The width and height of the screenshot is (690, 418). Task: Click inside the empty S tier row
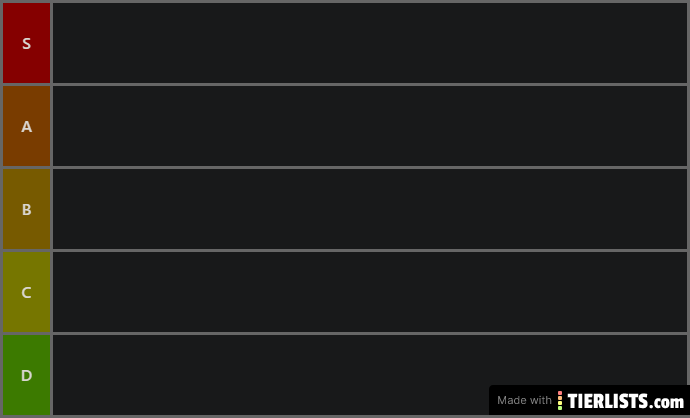point(369,43)
